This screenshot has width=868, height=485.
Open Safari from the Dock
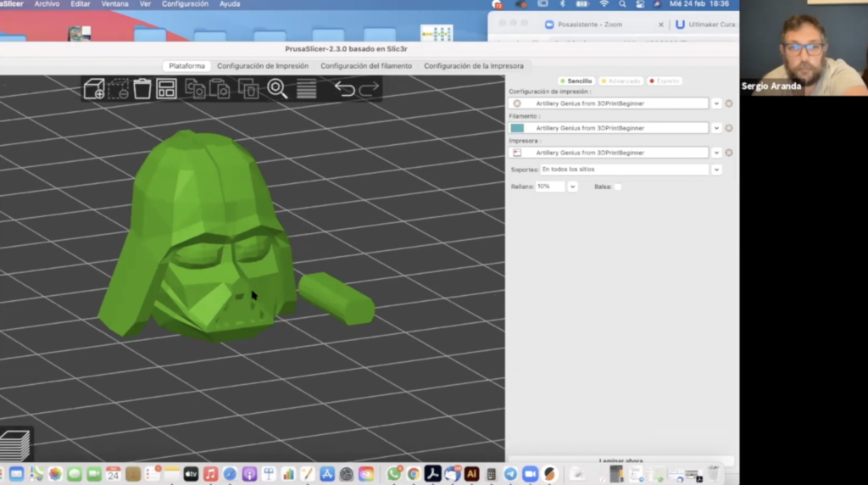230,474
